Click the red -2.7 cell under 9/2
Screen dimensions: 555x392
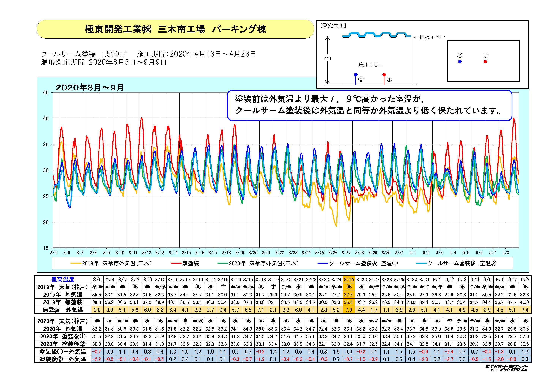[450, 359]
